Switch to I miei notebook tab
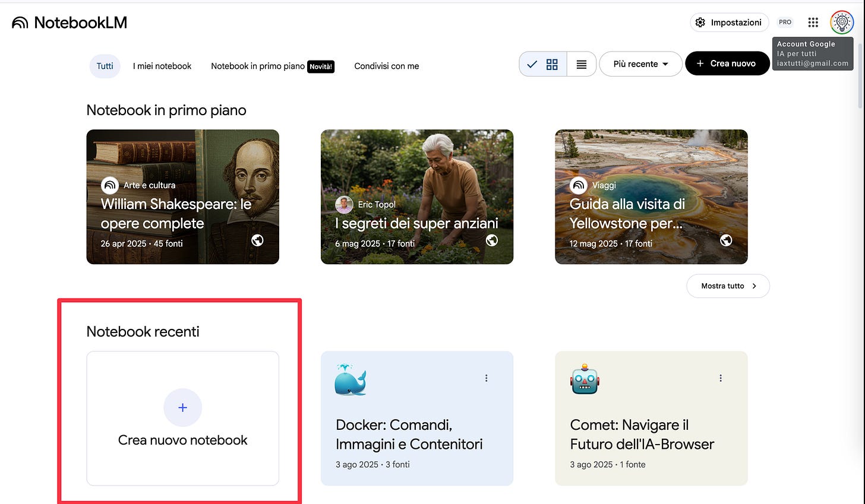The height and width of the screenshot is (504, 865). click(162, 66)
